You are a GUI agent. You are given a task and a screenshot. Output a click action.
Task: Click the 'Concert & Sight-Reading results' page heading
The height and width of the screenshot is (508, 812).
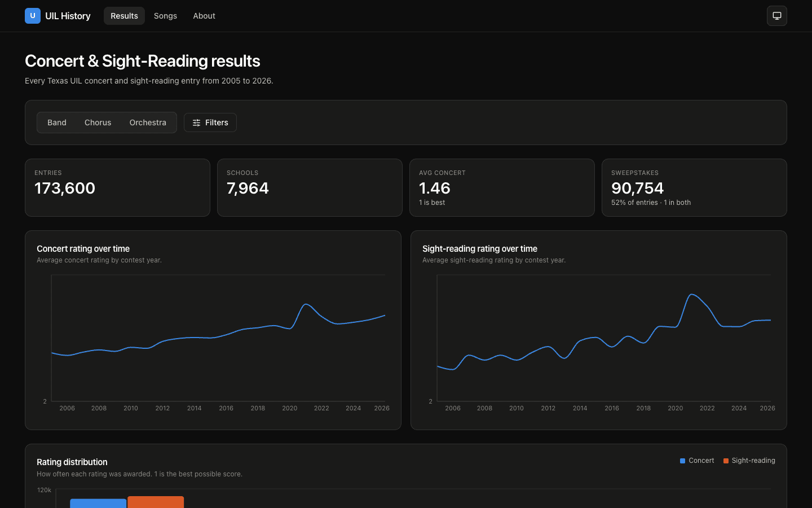click(143, 61)
